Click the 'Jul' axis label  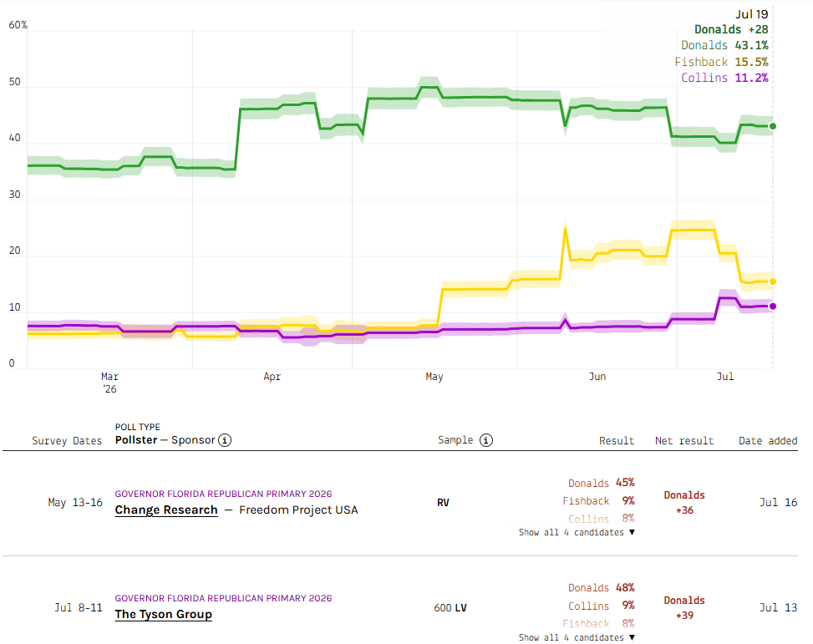725,377
